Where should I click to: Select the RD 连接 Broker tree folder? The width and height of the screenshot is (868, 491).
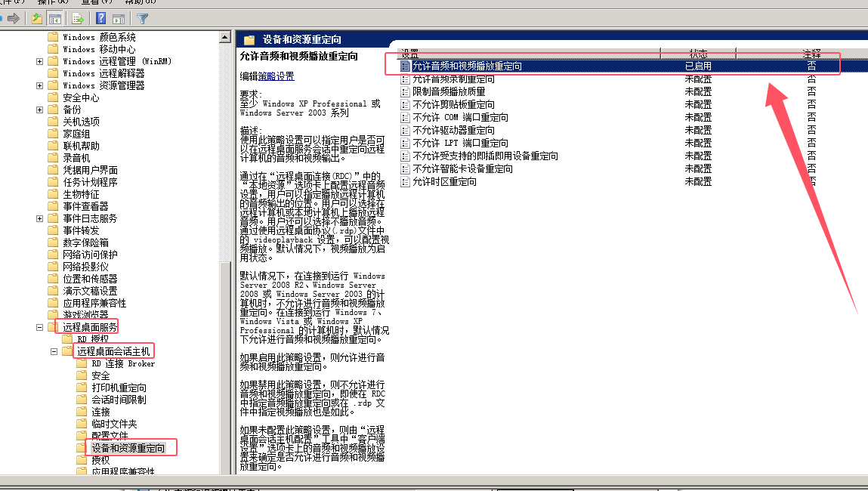click(x=122, y=363)
